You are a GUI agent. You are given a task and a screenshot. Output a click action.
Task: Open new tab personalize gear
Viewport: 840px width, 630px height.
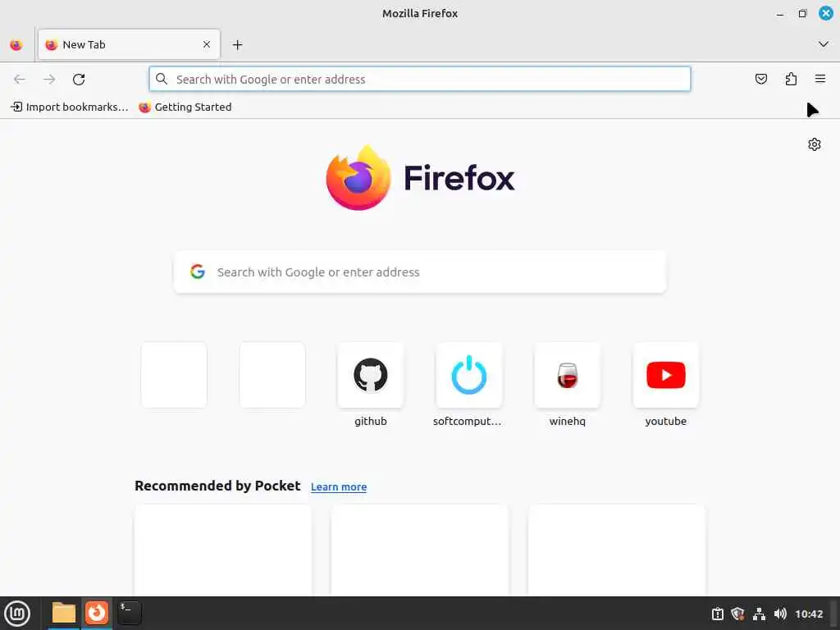tap(815, 144)
